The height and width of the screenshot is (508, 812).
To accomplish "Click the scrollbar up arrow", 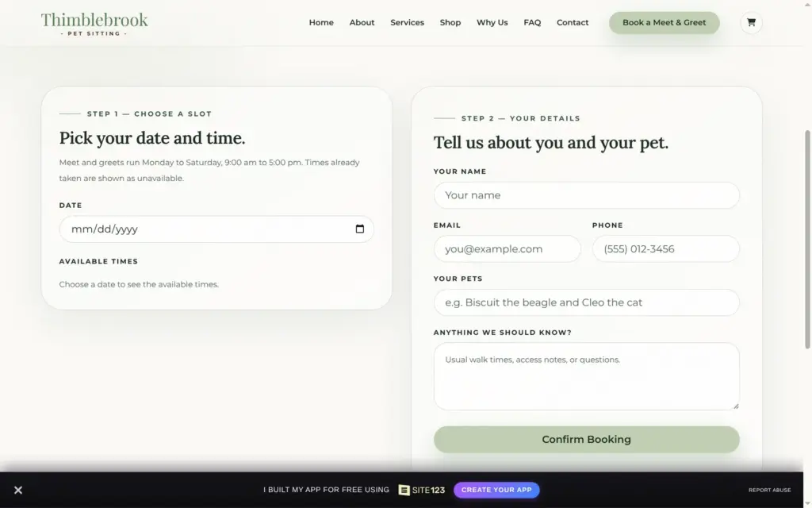I will 807,4.
